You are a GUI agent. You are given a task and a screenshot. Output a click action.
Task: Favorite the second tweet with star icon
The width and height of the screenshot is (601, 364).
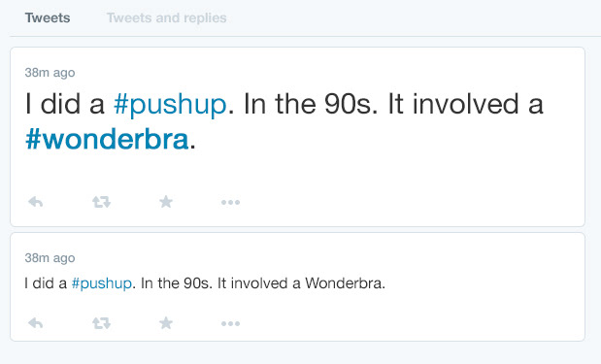pyautogui.click(x=166, y=323)
